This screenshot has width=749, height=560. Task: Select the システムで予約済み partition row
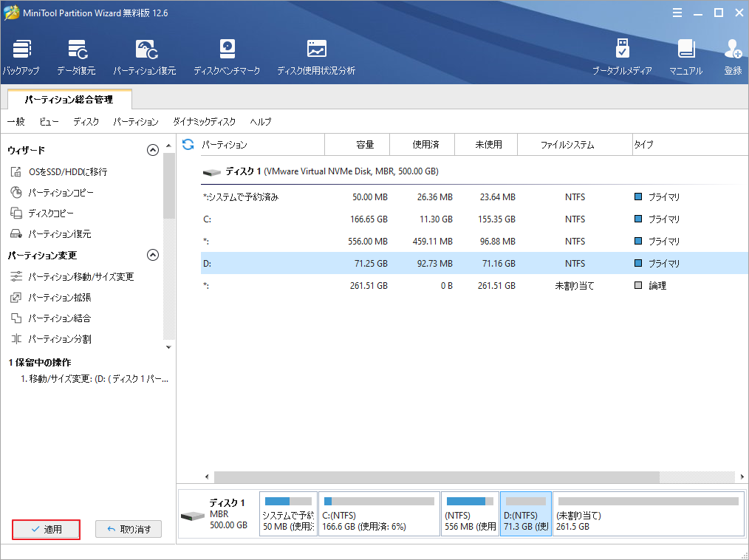coord(474,197)
